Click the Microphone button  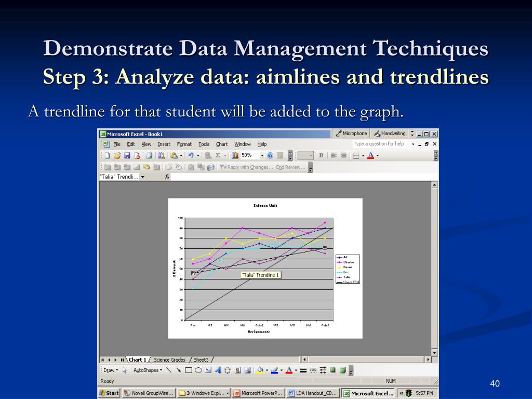351,134
